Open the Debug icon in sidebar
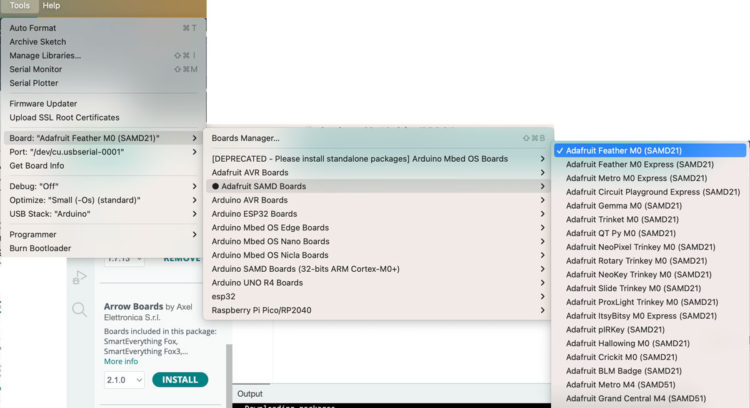 (x=79, y=278)
